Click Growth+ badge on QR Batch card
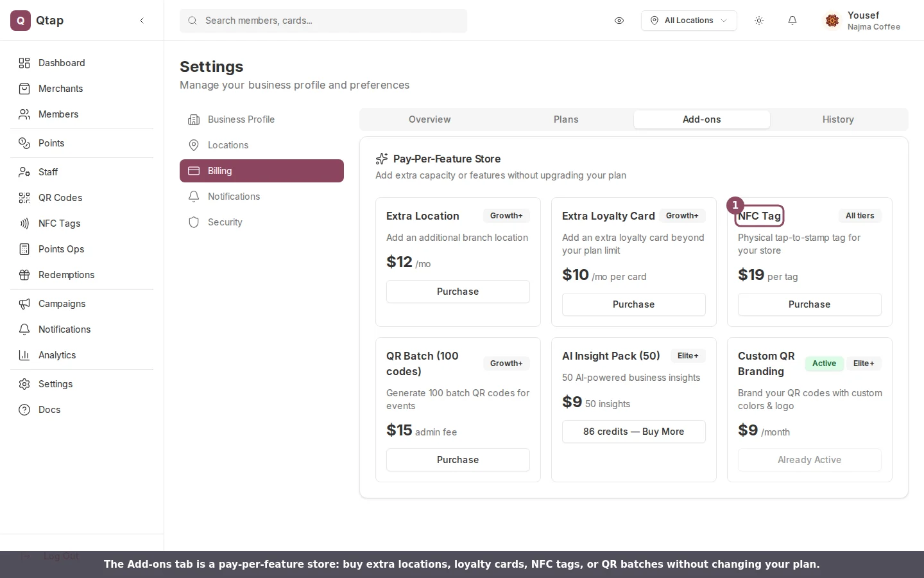 [x=506, y=363]
